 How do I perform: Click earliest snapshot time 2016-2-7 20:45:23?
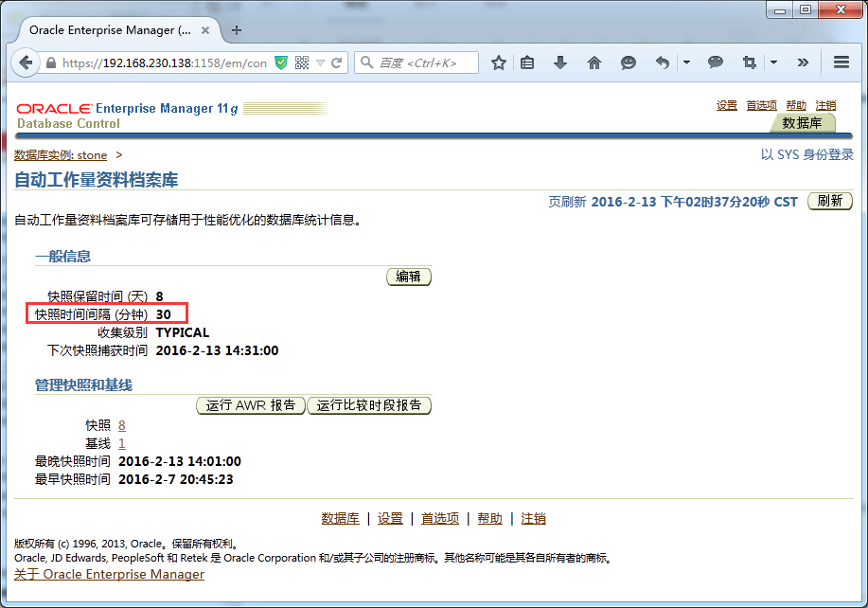[176, 479]
